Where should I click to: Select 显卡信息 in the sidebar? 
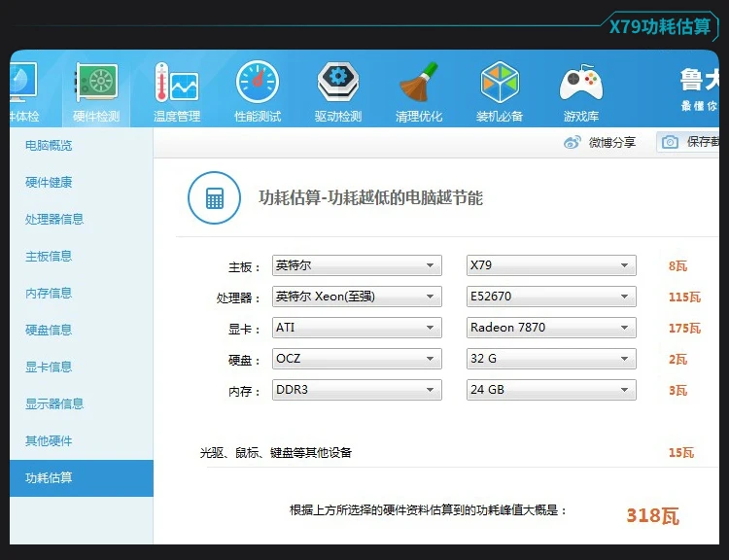pyautogui.click(x=49, y=367)
